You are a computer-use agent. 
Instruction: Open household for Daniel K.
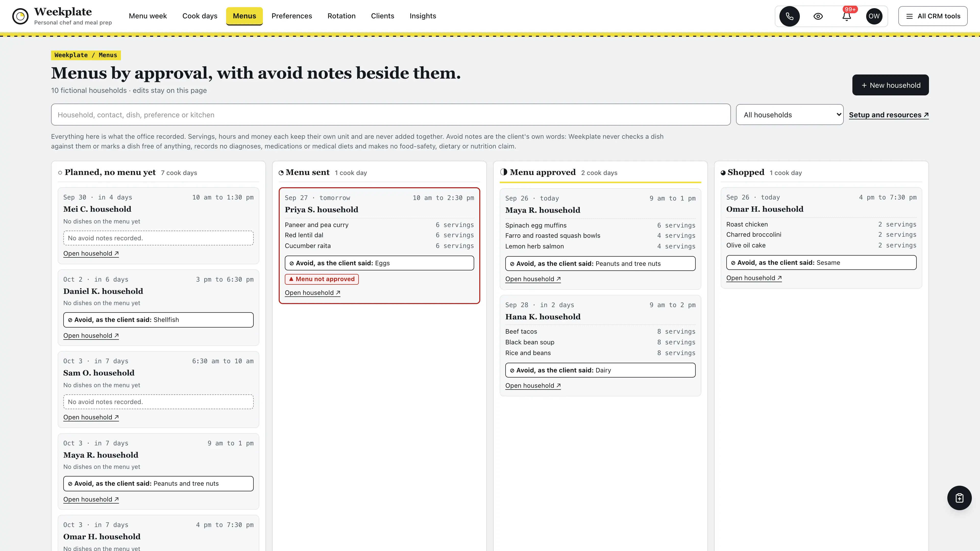coord(91,336)
